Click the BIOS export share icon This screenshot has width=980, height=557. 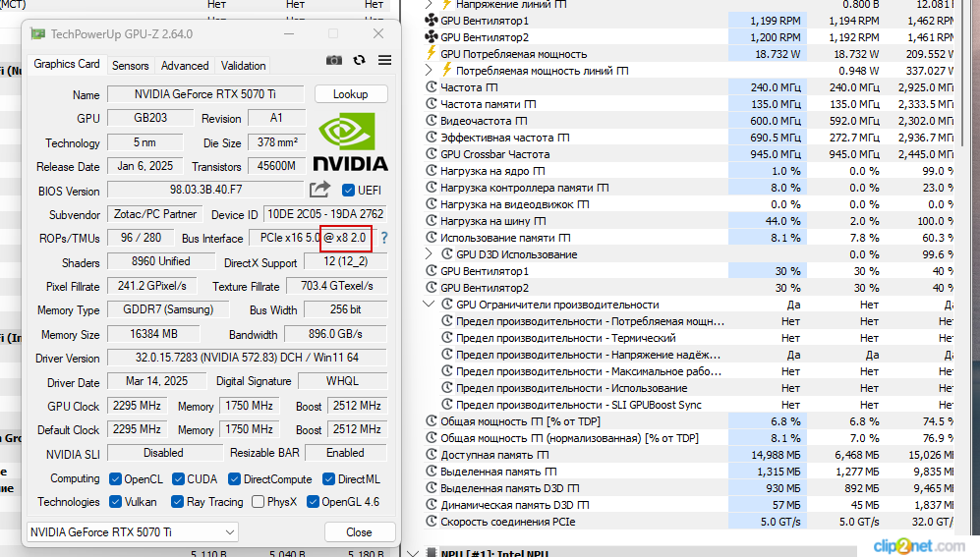[319, 190]
